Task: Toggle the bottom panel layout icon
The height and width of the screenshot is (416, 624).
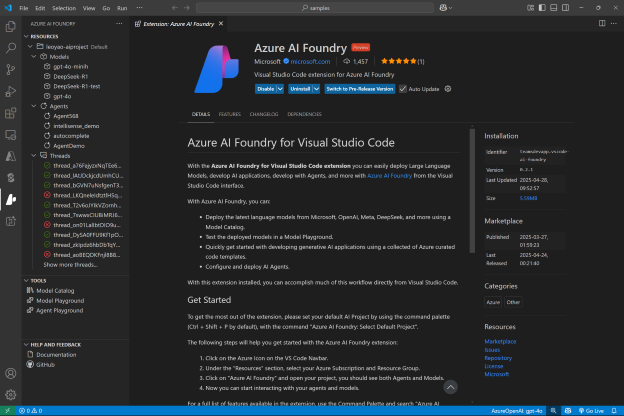Action: click(554, 8)
